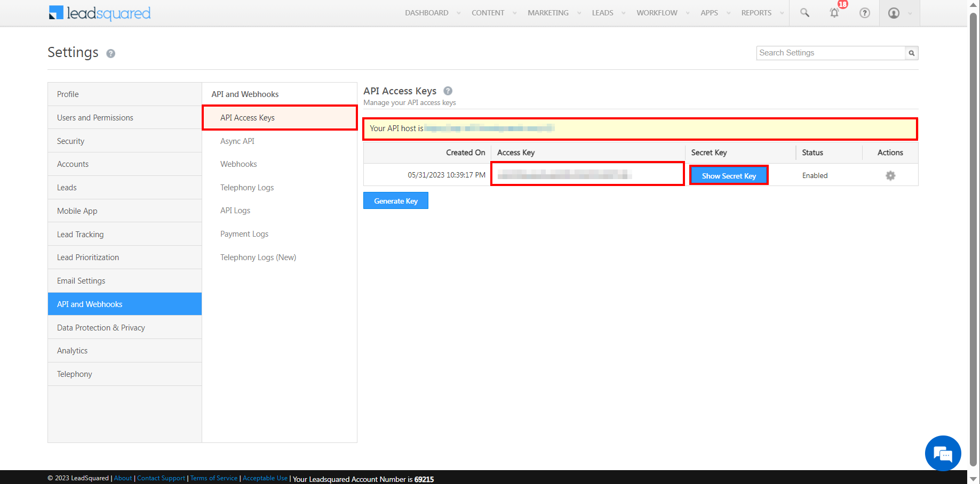Expand the Dashboard menu arrow
980x484 pixels.
pos(458,13)
